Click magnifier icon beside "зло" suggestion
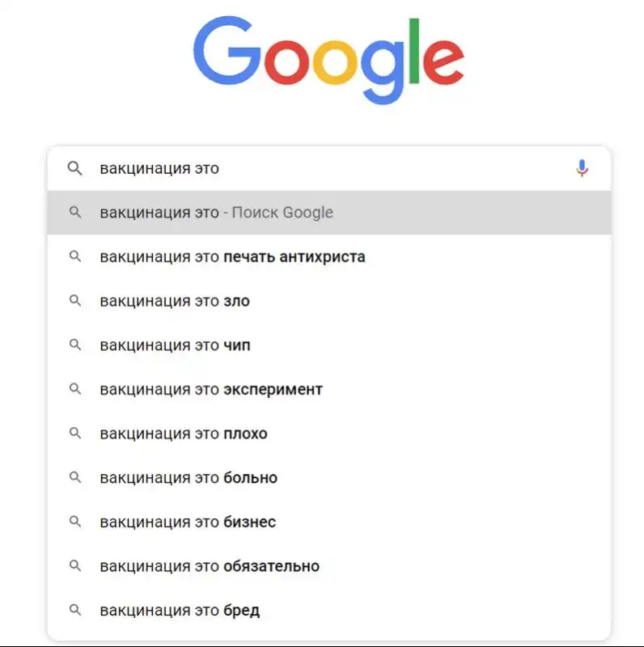644x647 pixels. coord(75,301)
